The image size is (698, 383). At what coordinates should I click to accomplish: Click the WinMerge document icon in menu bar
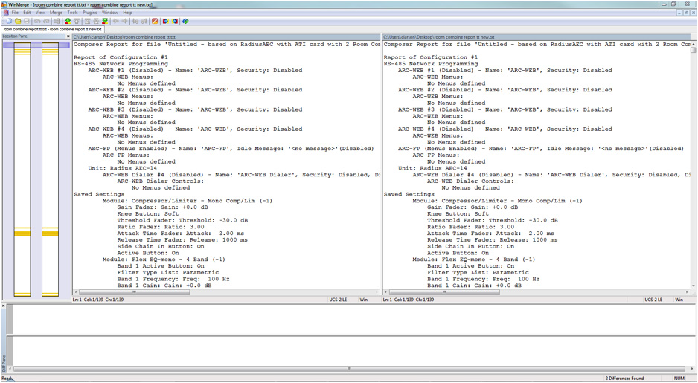pos(6,12)
